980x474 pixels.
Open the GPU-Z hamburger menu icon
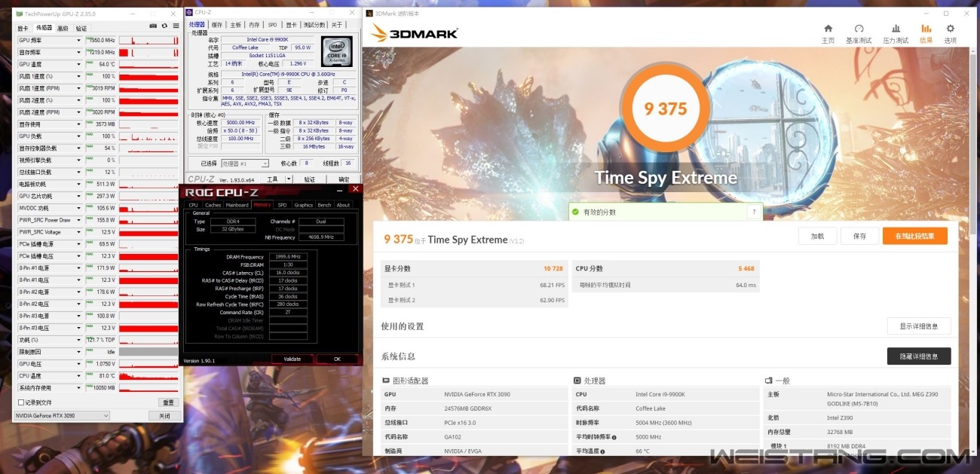pyautogui.click(x=176, y=26)
